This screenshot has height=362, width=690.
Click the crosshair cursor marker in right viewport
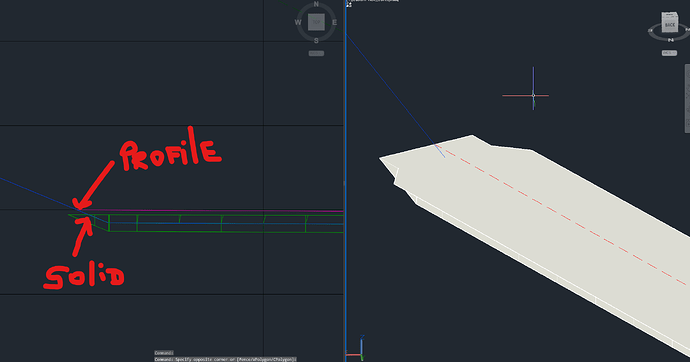point(533,95)
